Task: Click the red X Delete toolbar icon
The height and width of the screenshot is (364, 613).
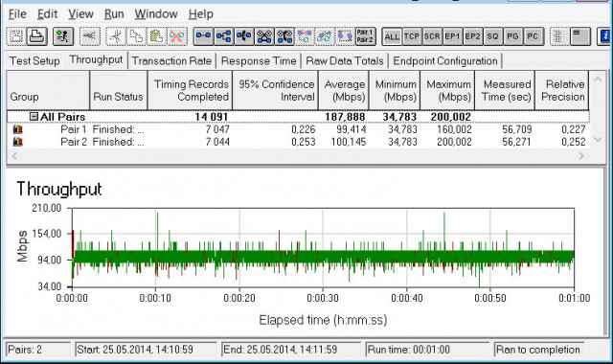Action: pyautogui.click(x=176, y=36)
